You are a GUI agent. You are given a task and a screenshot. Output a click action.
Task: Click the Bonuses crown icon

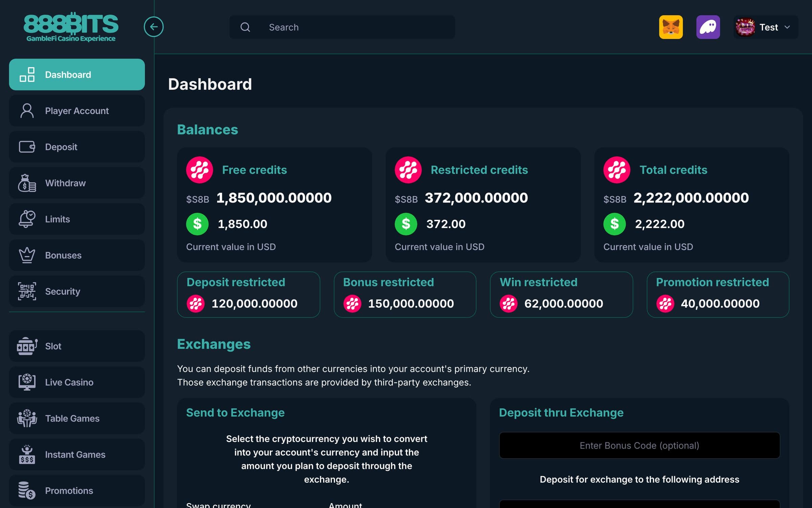point(27,255)
